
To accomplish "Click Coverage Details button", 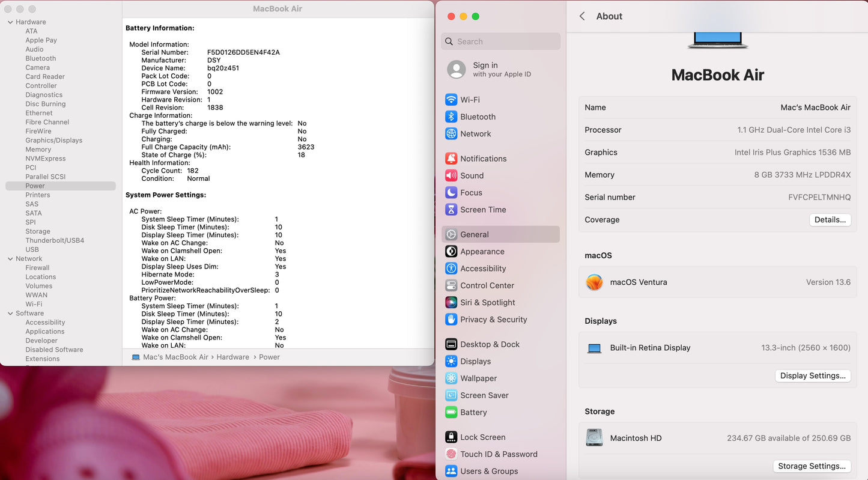I will [830, 220].
